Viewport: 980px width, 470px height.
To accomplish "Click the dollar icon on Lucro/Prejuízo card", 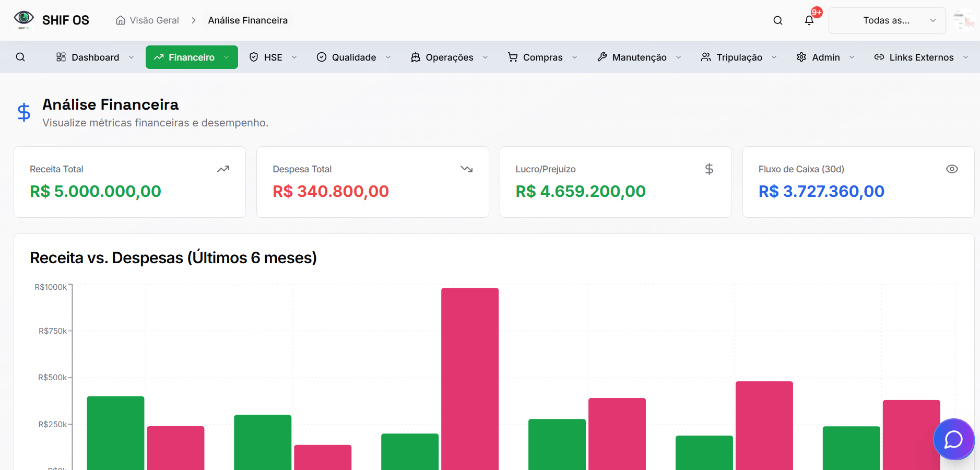I will coord(709,169).
